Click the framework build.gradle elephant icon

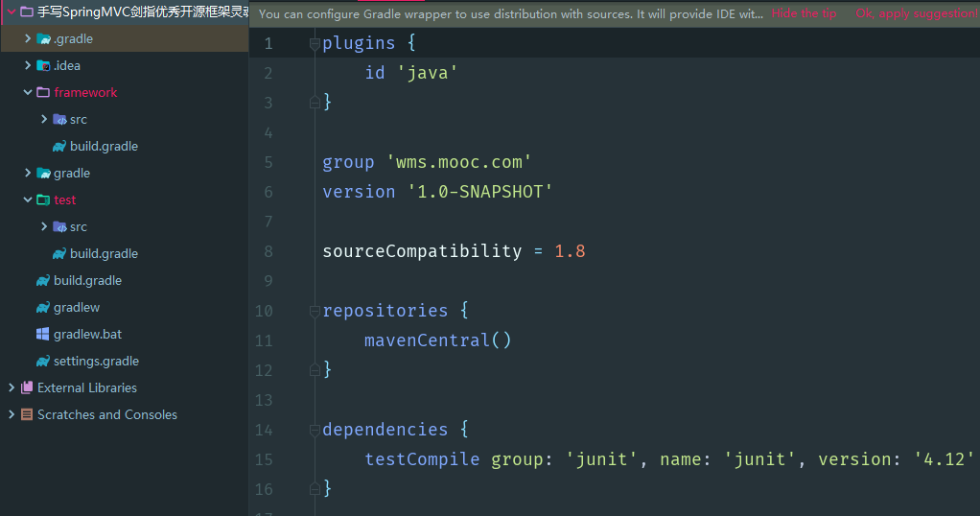pos(59,147)
